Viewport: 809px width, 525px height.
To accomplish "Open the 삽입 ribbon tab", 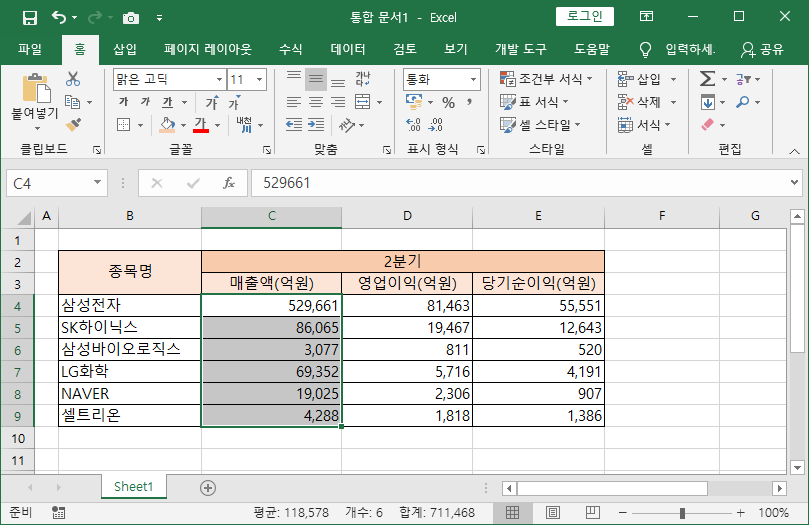I will tap(125, 50).
